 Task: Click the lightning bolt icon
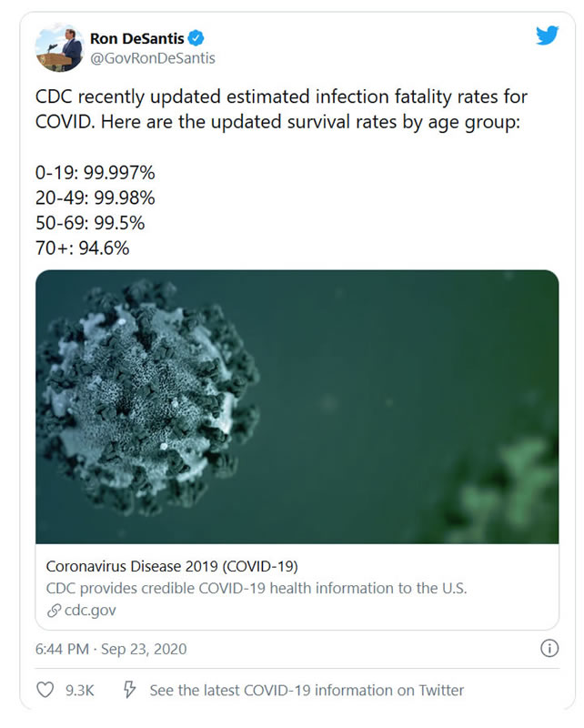point(130,691)
